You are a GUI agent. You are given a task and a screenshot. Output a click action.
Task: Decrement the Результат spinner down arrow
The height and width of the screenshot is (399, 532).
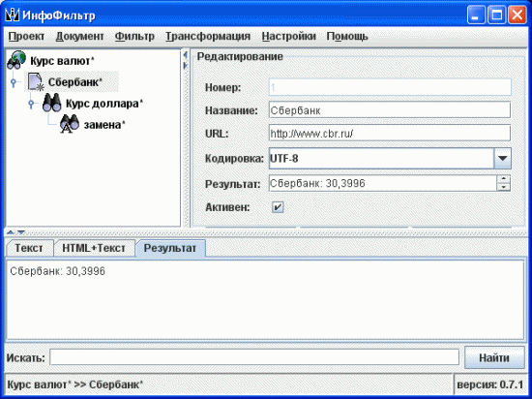pyautogui.click(x=504, y=187)
